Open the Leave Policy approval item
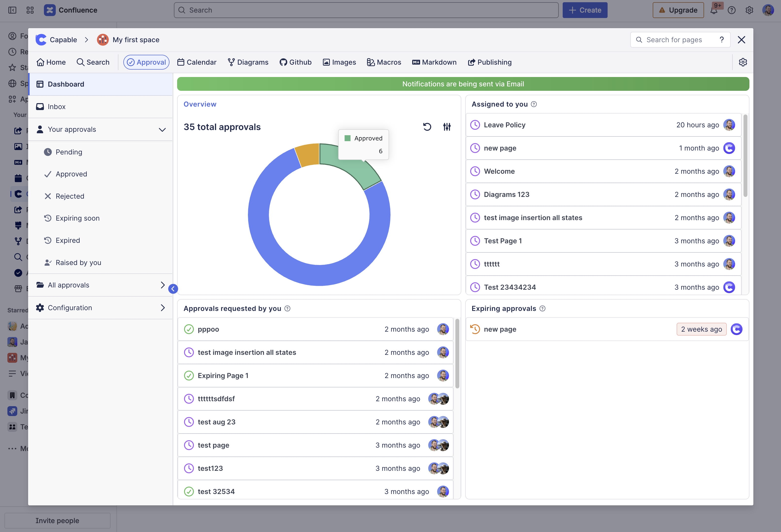 pos(504,125)
